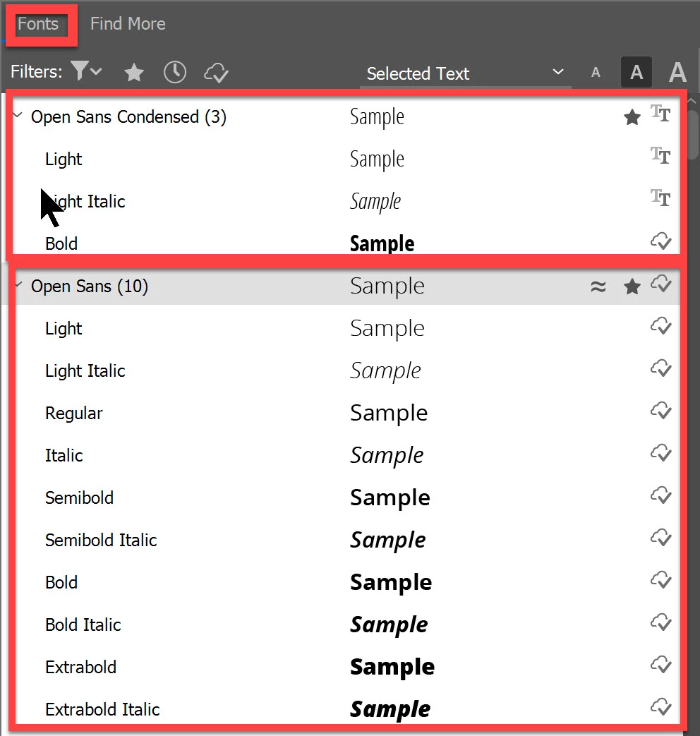Toggle the activated fonts cloud filter

point(216,73)
